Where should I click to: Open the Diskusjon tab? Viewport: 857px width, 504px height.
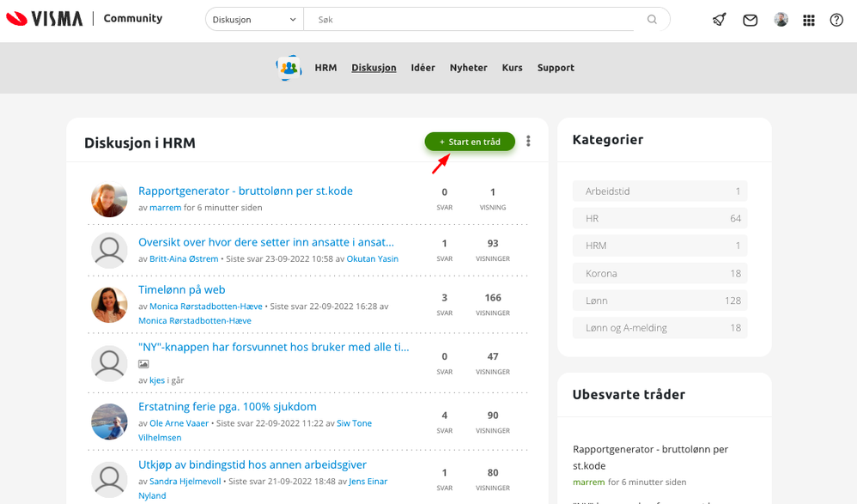(374, 68)
